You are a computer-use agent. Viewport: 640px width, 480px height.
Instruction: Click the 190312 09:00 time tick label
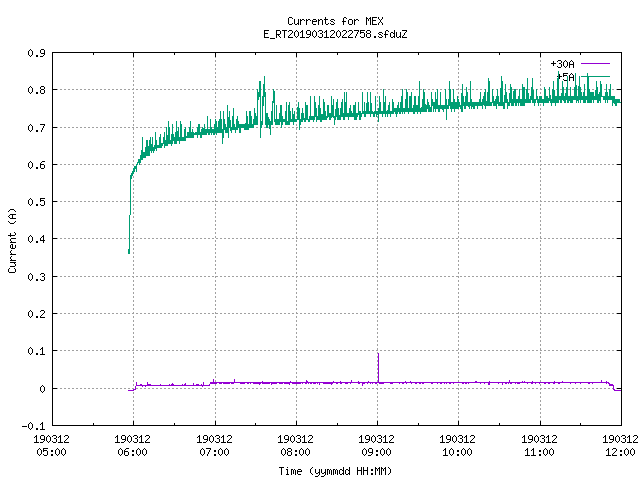[376, 446]
